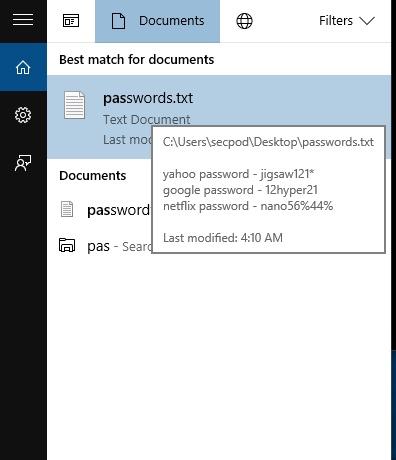Viewport: 396px width, 460px height.
Task: Expand the Filters dropdown
Action: coord(347,21)
